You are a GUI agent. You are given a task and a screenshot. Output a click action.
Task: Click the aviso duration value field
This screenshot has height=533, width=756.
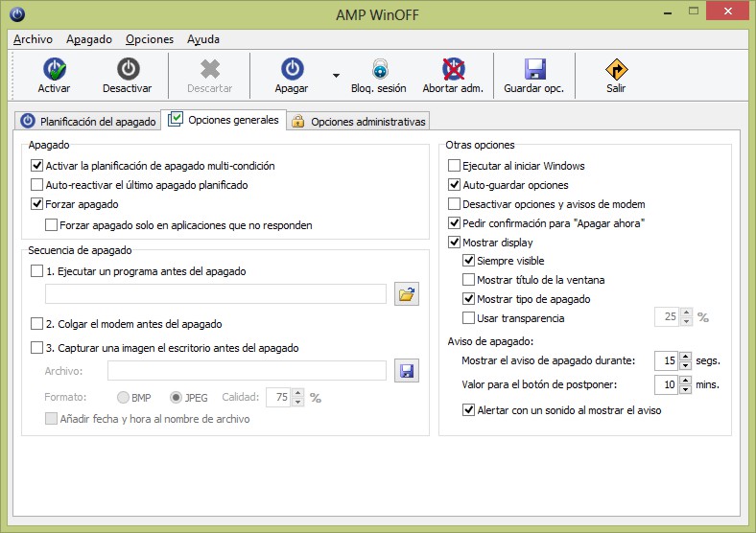pos(667,360)
